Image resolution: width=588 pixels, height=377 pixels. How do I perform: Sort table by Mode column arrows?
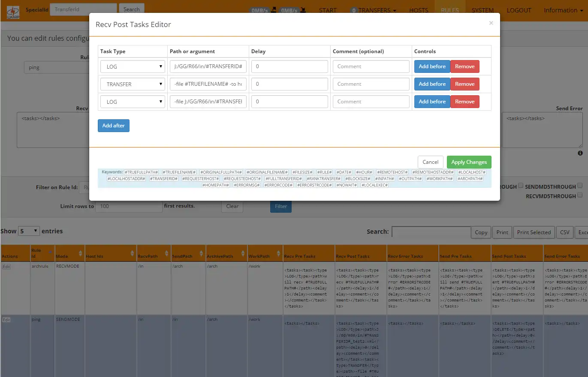click(x=80, y=253)
